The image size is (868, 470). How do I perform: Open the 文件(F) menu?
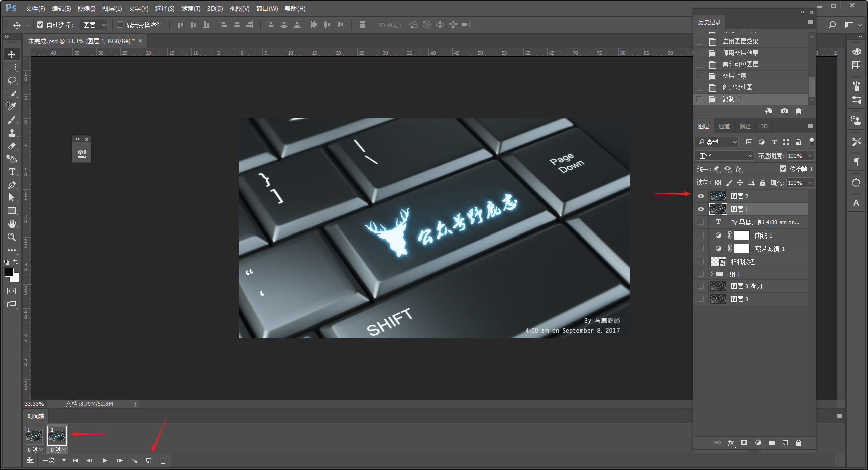[35, 9]
